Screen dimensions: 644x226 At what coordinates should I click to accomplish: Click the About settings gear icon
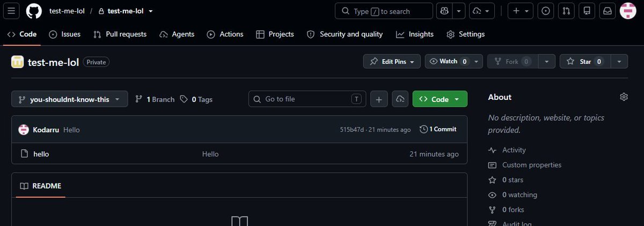click(x=624, y=97)
